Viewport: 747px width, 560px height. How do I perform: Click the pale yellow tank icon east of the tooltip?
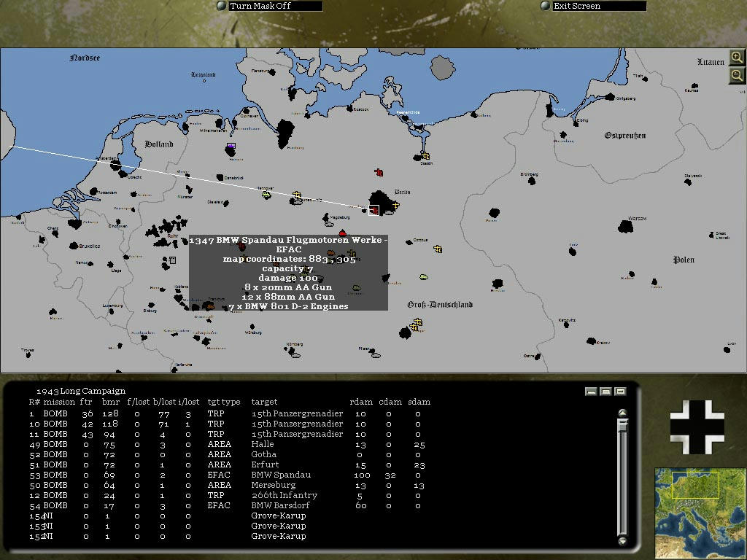coord(423,276)
